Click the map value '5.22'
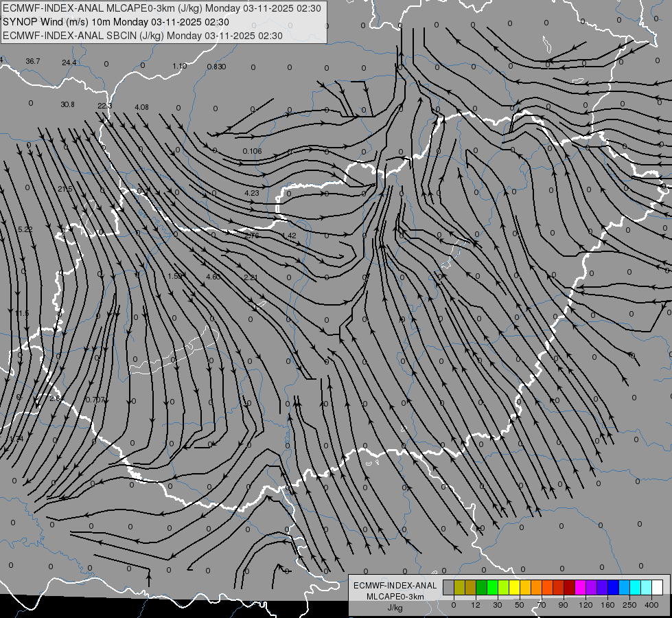 coord(25,229)
